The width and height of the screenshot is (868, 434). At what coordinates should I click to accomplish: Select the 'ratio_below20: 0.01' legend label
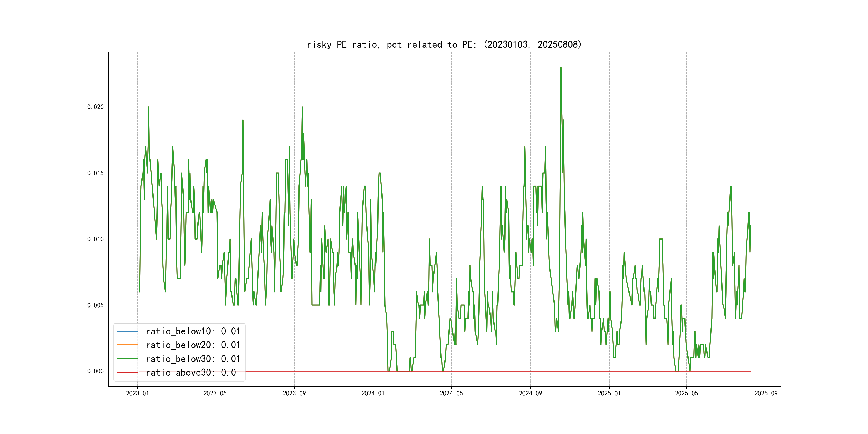193,345
